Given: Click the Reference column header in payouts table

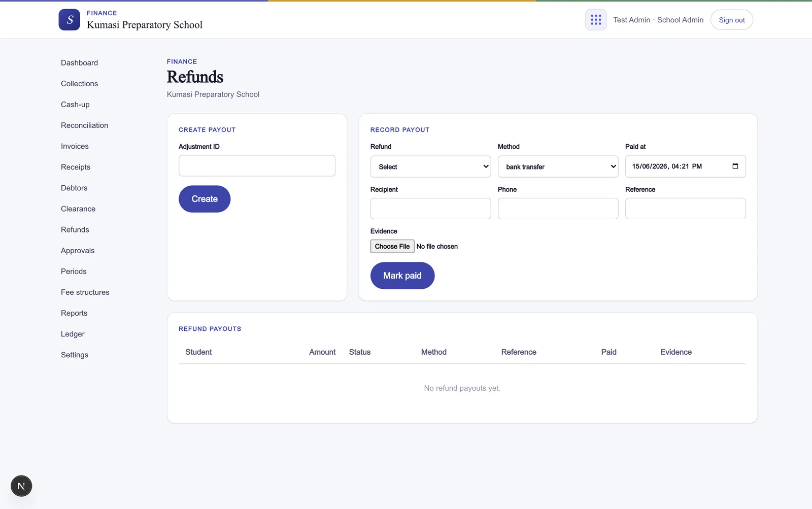Looking at the screenshot, I should click(x=519, y=352).
